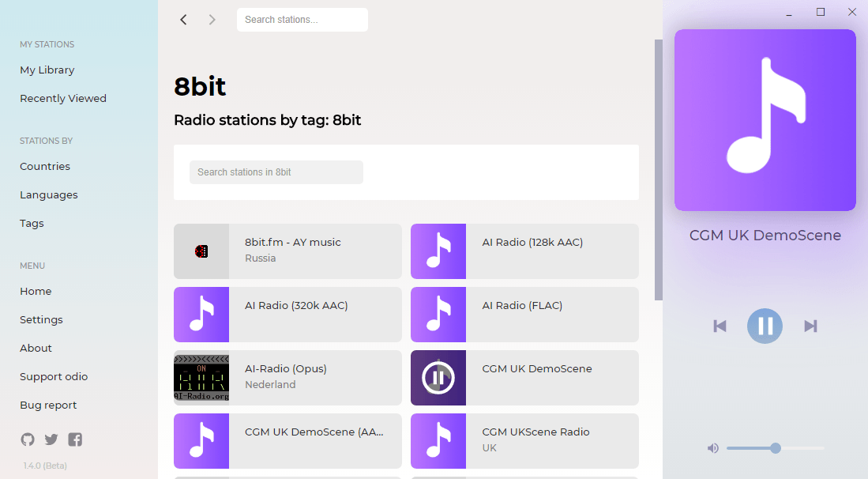Click Support odio link
868x479 pixels.
pos(54,376)
